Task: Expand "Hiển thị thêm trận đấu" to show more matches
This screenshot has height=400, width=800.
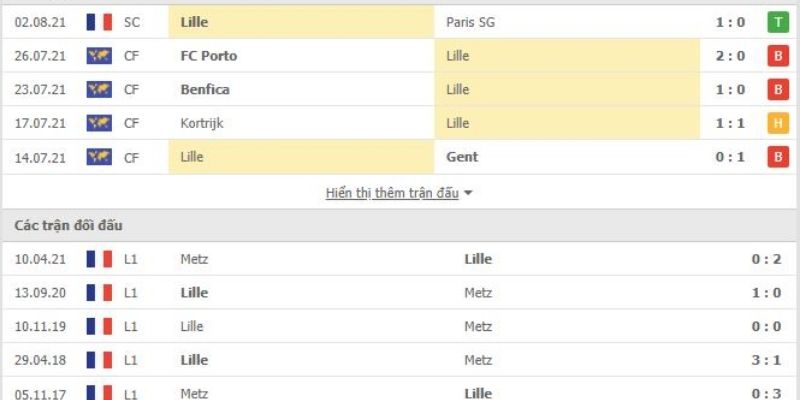Action: click(x=392, y=193)
